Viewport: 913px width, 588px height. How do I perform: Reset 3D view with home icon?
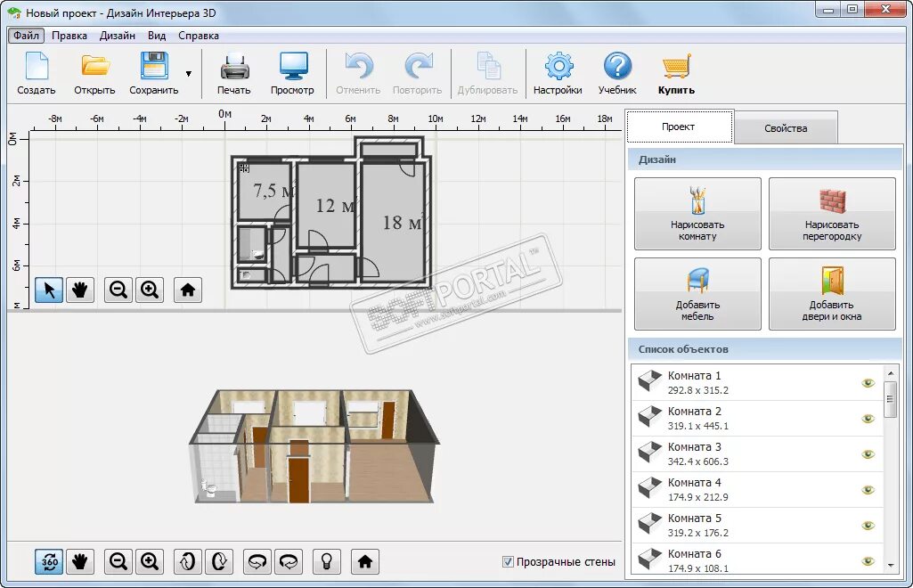(x=365, y=562)
